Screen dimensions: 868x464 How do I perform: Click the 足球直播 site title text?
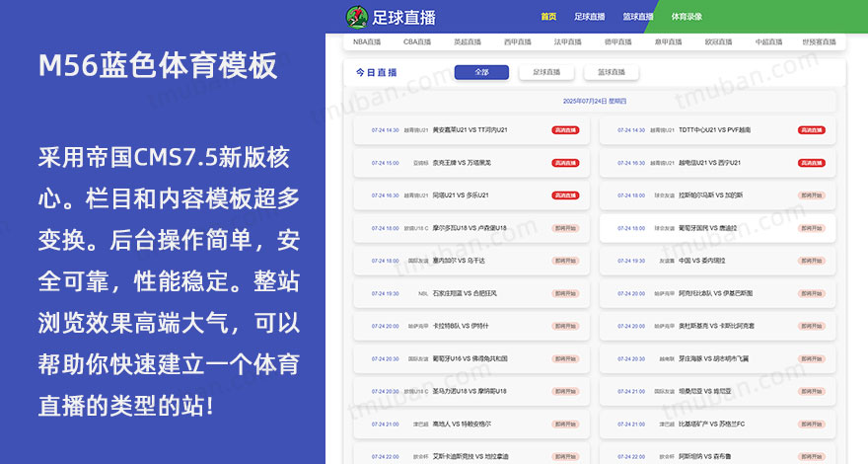click(403, 18)
